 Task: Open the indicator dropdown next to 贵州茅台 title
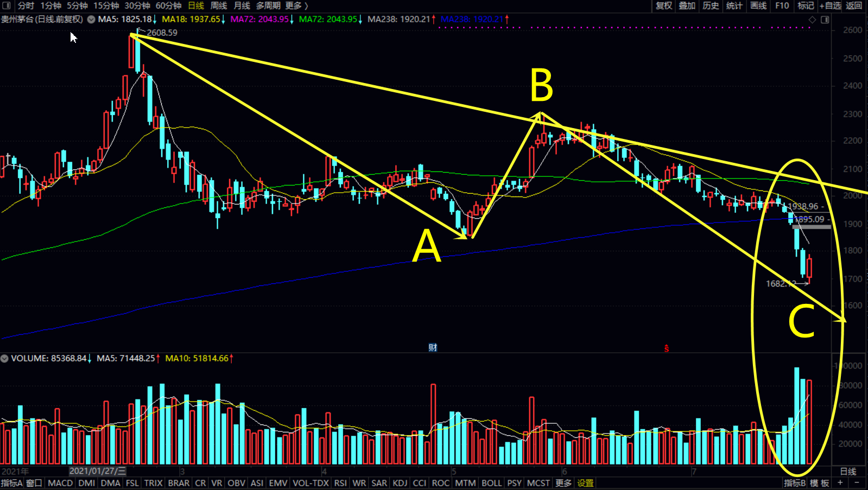(x=91, y=20)
